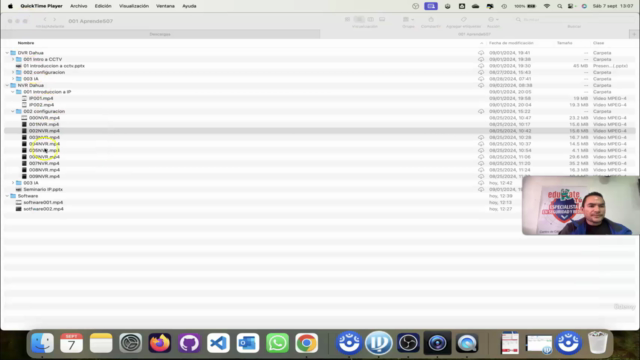Select the sotfware002.mp4 file
The height and width of the screenshot is (360, 640).
pyautogui.click(x=43, y=209)
